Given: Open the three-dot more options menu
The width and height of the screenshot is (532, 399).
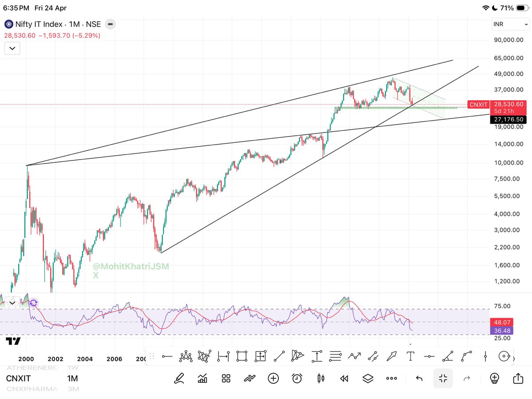Looking at the screenshot, I should (391, 378).
